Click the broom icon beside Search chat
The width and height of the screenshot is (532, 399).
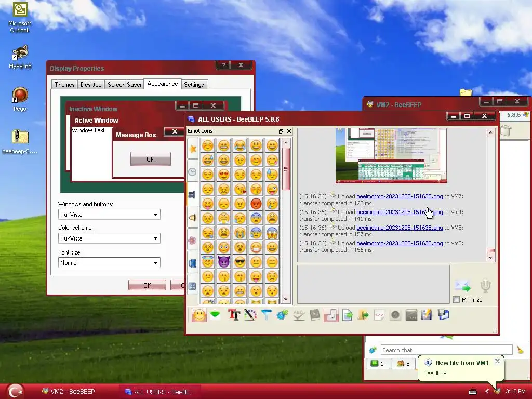pos(520,350)
